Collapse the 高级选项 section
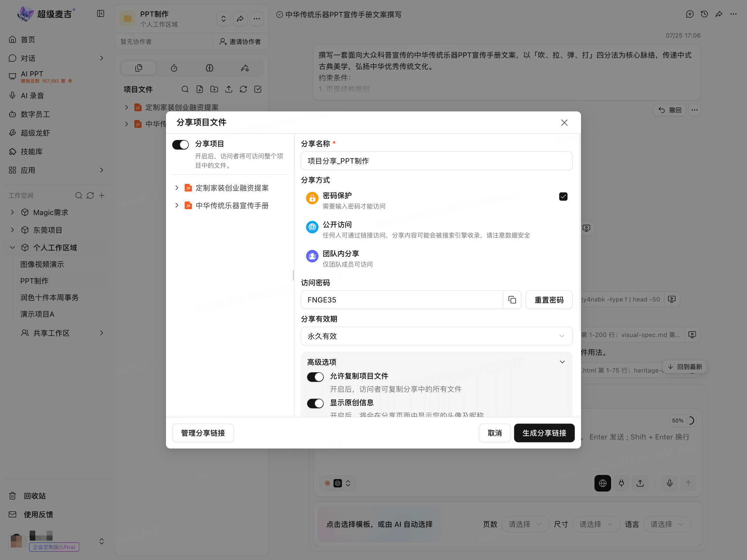 tap(562, 362)
